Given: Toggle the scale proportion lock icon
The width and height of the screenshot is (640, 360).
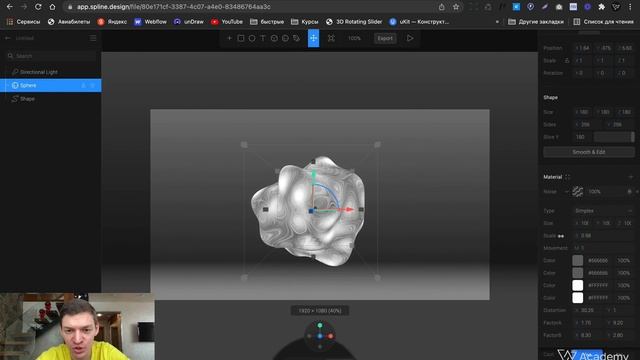Looking at the screenshot, I should click(567, 60).
